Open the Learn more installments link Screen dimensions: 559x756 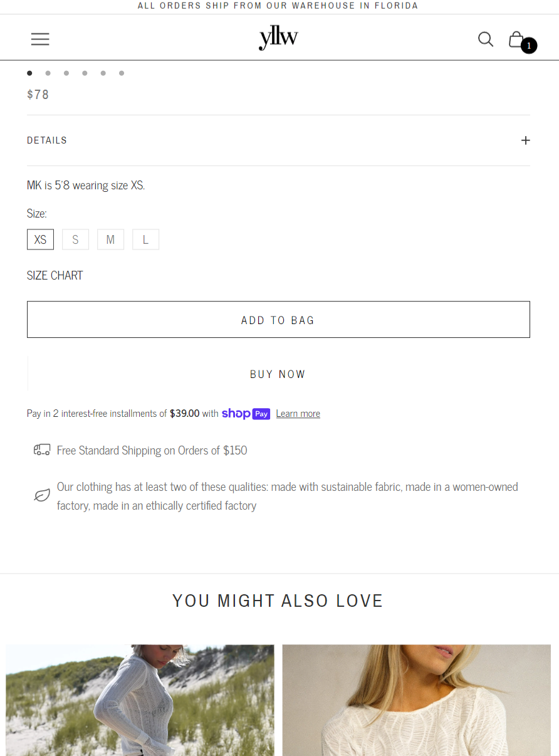(x=298, y=414)
